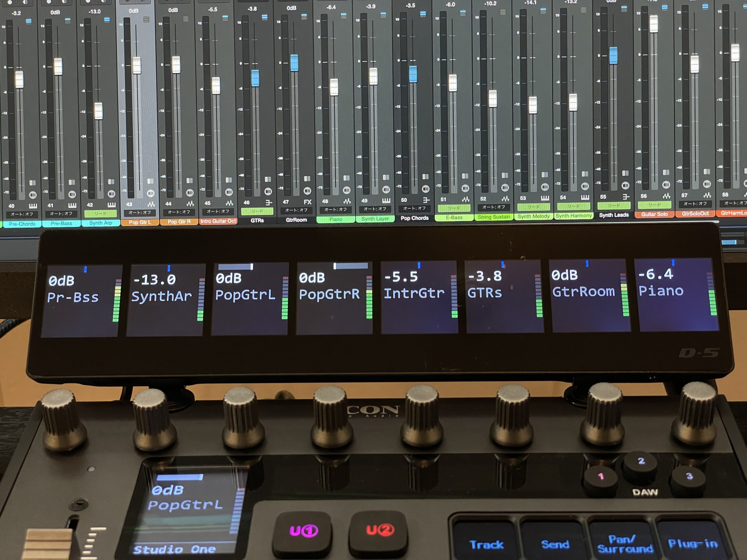Open automation mode dropdown on GtrRoom channel
Screen dimensions: 747x560
[296, 210]
